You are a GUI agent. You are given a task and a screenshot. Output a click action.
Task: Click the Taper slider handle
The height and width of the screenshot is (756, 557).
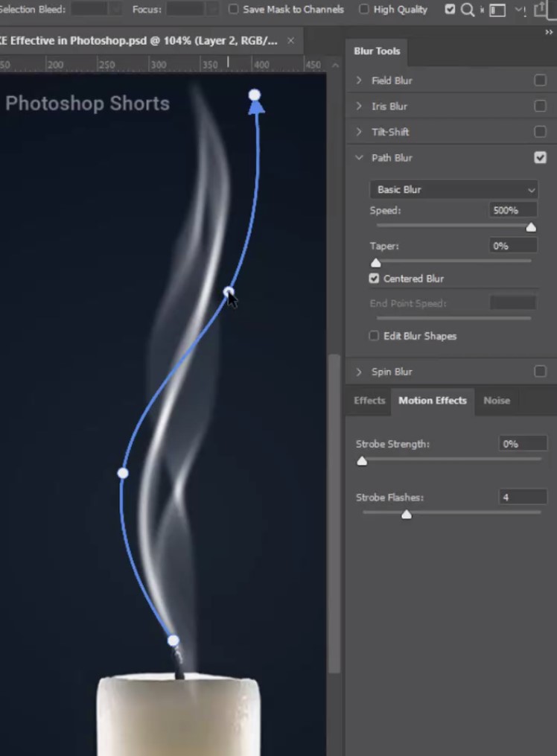pyautogui.click(x=376, y=263)
